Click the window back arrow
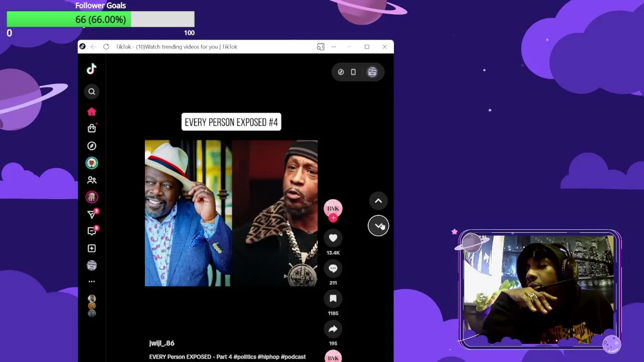 pos(94,47)
